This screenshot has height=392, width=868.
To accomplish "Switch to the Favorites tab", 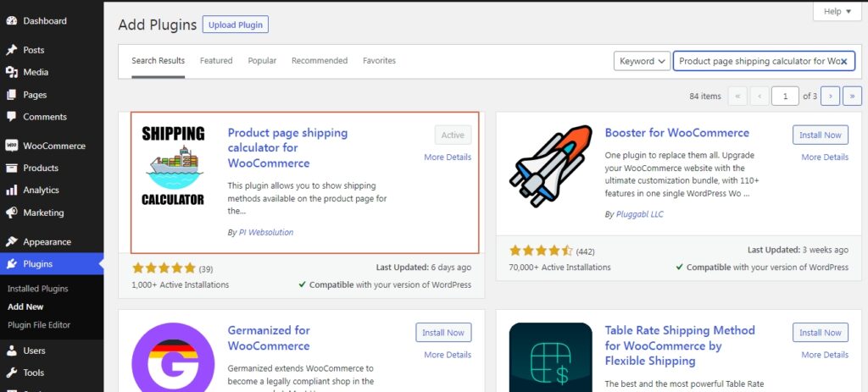I will pos(379,61).
